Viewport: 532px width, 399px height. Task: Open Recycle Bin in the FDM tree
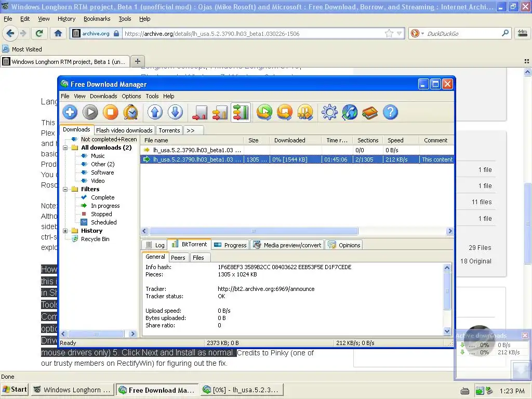coord(95,239)
